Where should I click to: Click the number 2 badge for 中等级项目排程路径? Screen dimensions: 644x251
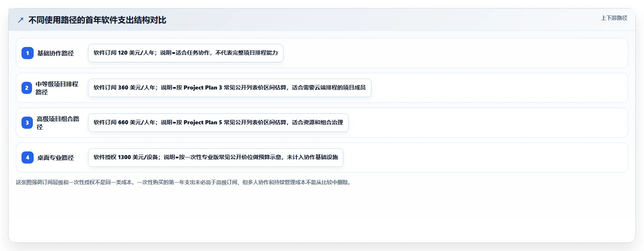27,88
